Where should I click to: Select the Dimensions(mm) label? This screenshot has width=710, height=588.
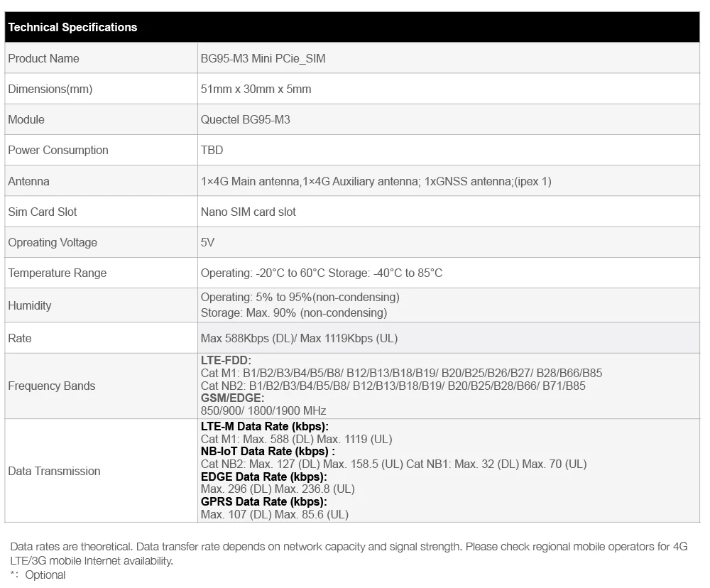tap(50, 89)
